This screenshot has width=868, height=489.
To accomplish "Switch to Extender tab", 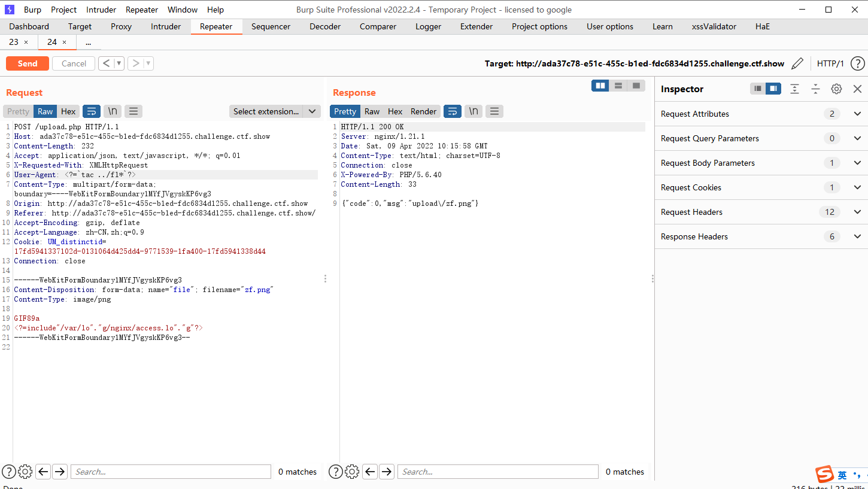I will [x=477, y=26].
